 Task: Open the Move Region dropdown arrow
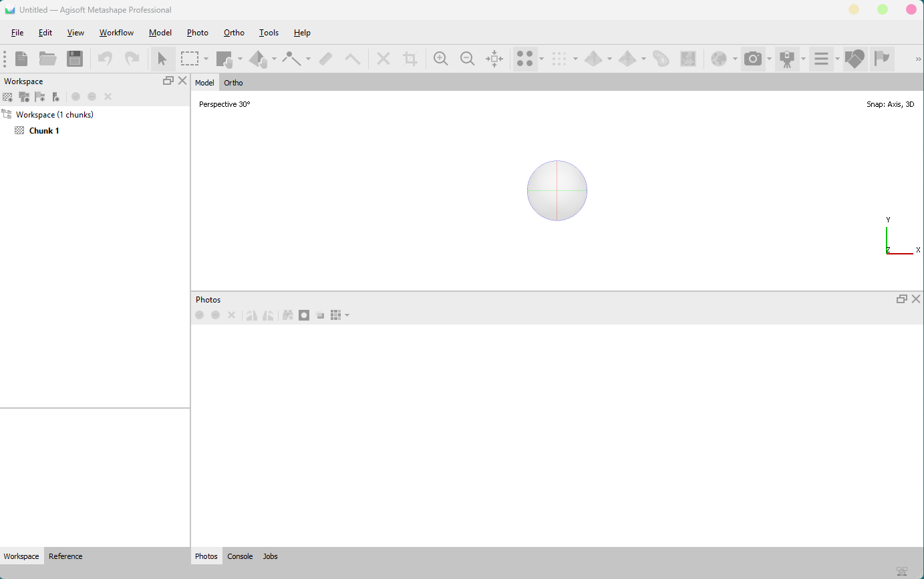[x=240, y=59]
